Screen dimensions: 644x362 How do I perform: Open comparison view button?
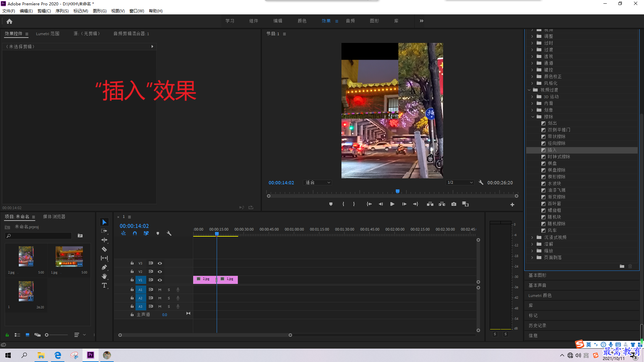click(x=465, y=204)
